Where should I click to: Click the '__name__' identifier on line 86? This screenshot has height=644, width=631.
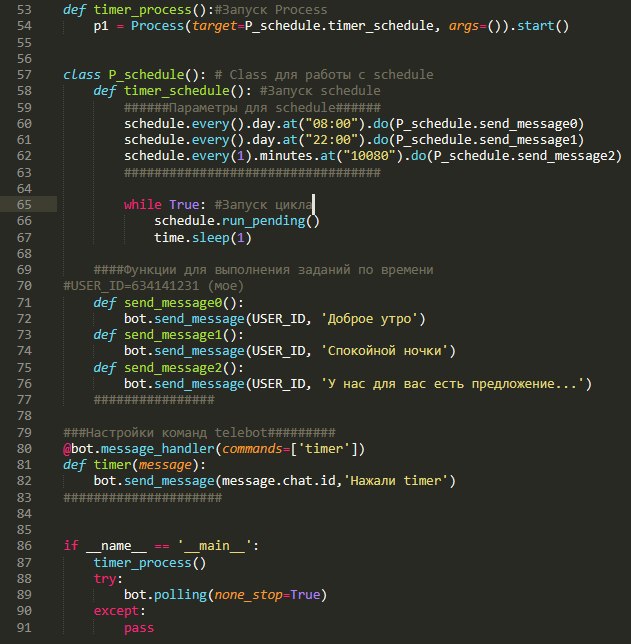(x=116, y=546)
